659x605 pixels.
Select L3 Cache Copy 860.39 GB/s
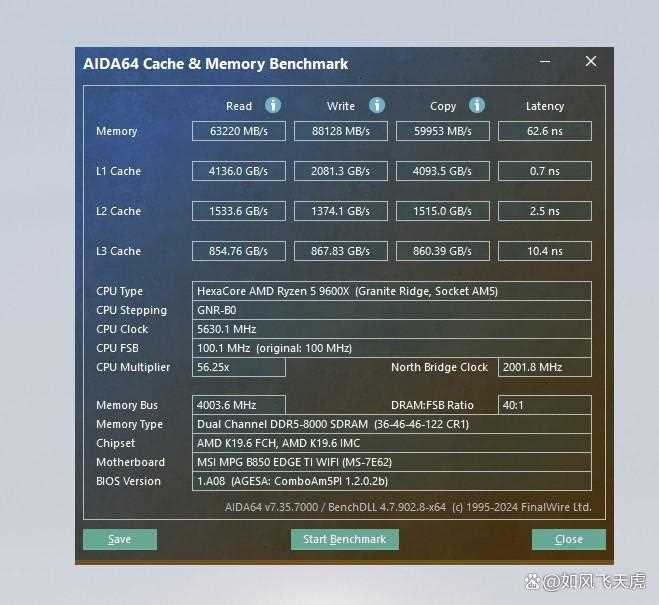tap(443, 251)
